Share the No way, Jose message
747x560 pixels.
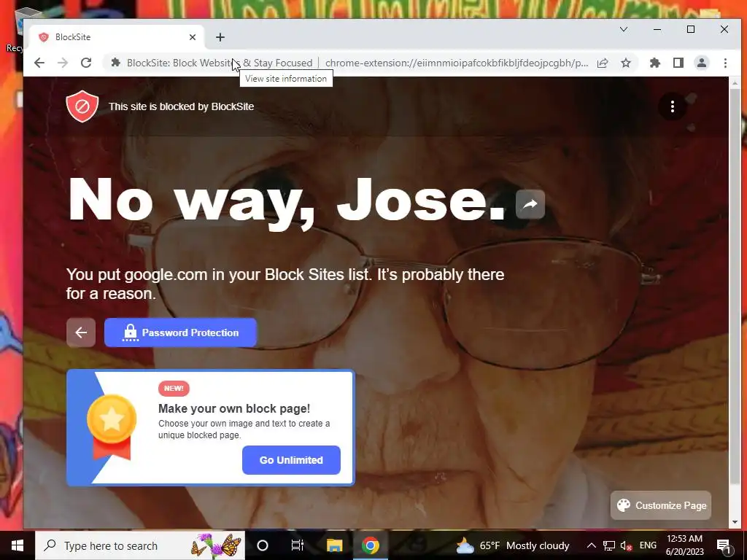(x=530, y=204)
